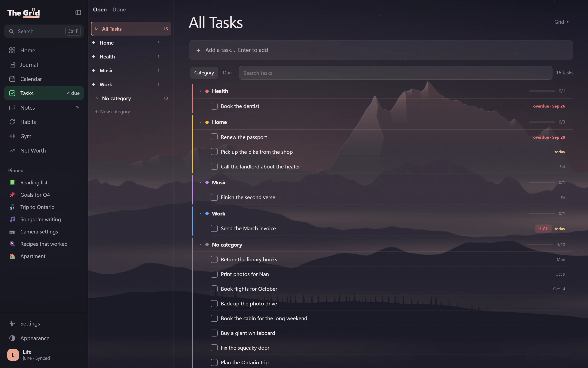Click the plus icon in Add a task
This screenshot has height=368, width=588.
click(198, 50)
